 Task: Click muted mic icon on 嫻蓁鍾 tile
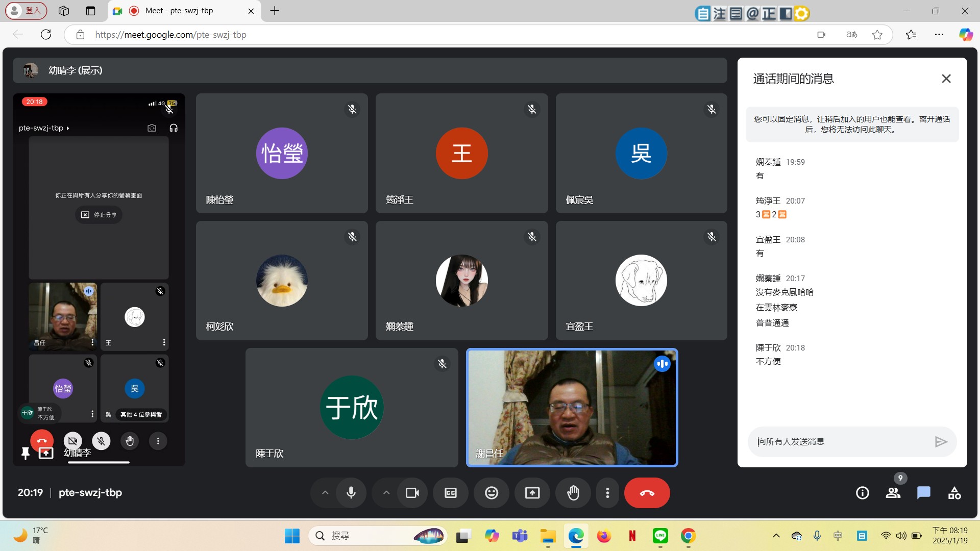(532, 237)
